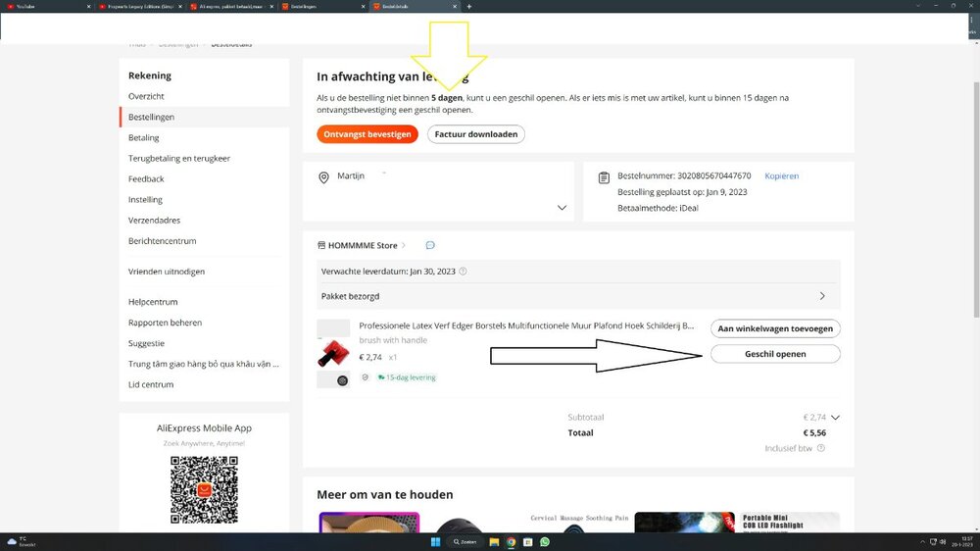
Task: Open Pakket bezorgd tracking details chevron
Action: coord(821,296)
